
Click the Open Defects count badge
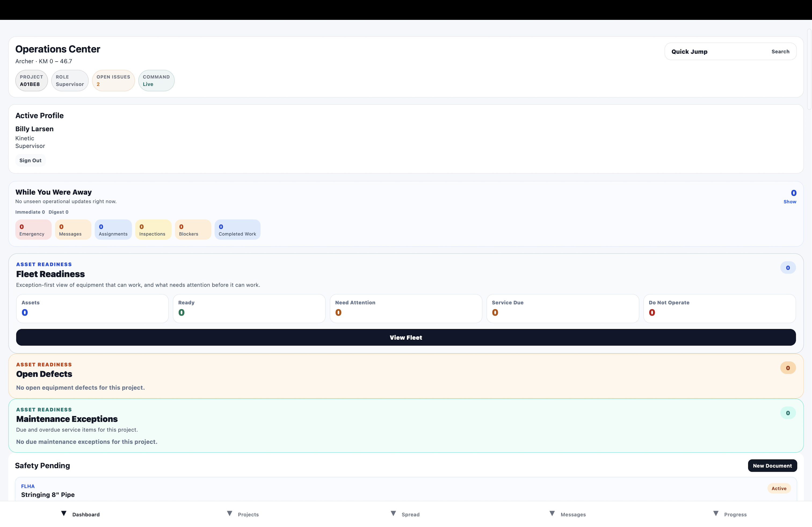click(x=788, y=368)
